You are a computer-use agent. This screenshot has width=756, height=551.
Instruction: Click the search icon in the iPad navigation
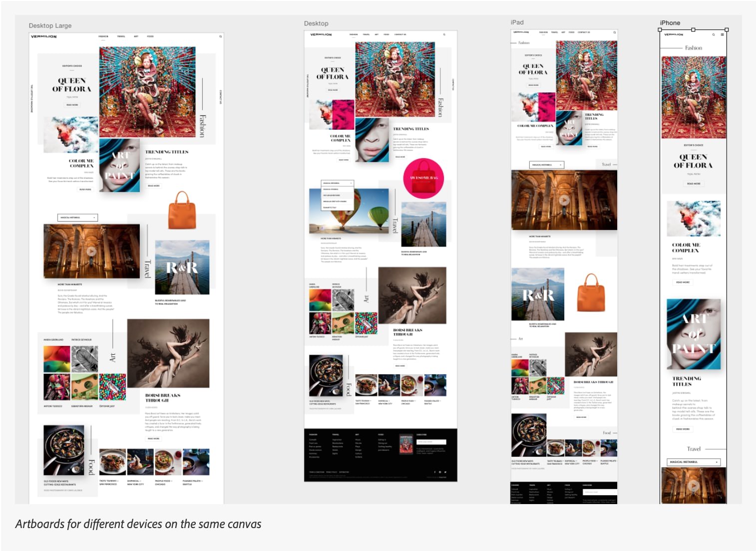coord(615,32)
